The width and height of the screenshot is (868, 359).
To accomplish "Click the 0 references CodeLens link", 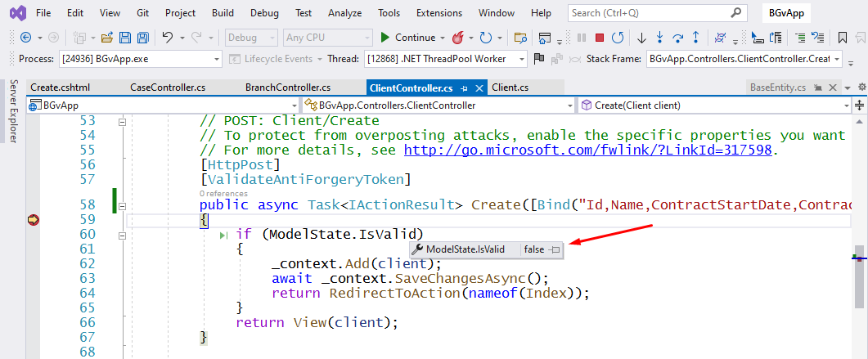I will tap(223, 194).
